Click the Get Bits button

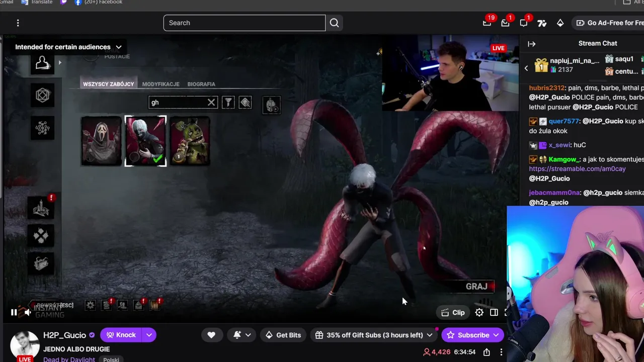tap(283, 335)
